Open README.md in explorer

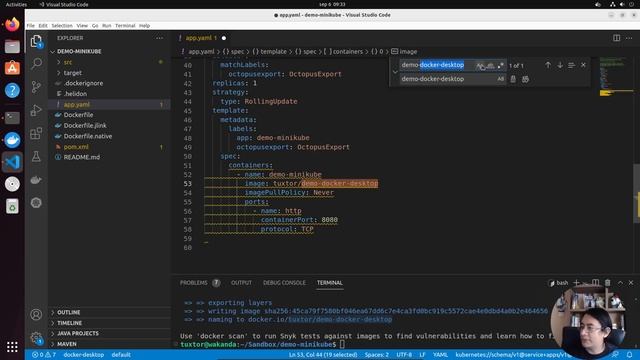(82, 157)
